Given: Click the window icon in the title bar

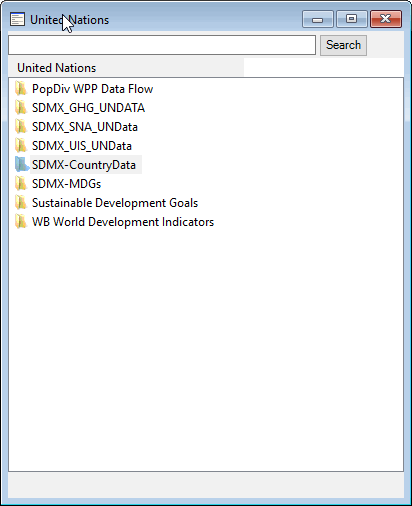Looking at the screenshot, I should 17,19.
